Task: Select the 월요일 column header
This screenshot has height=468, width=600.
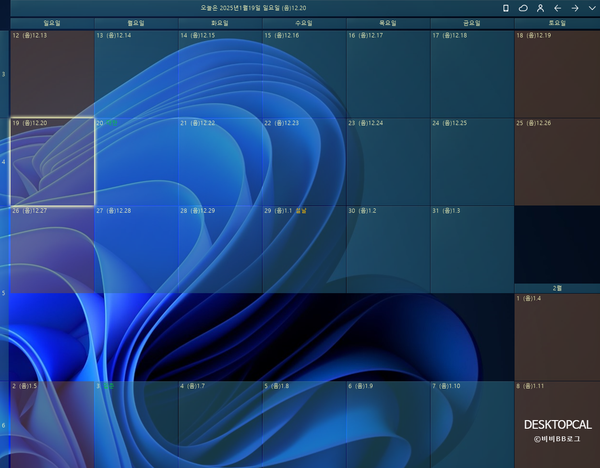Action: coord(136,23)
